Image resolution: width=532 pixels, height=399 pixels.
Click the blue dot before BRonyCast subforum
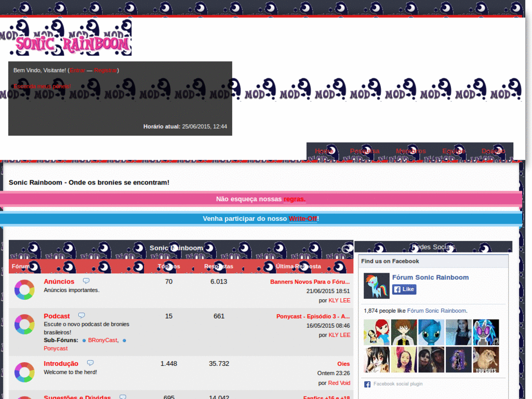[x=84, y=340]
